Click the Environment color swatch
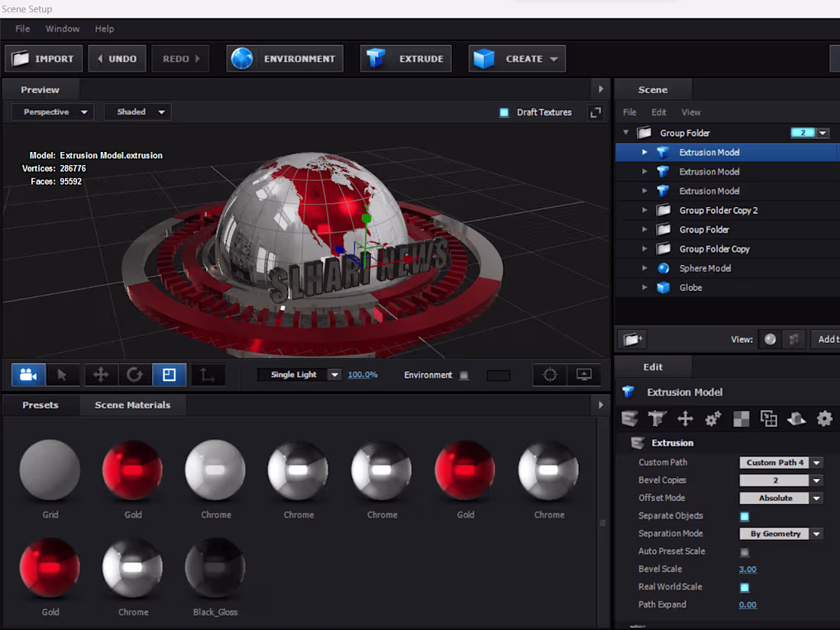 pos(498,375)
